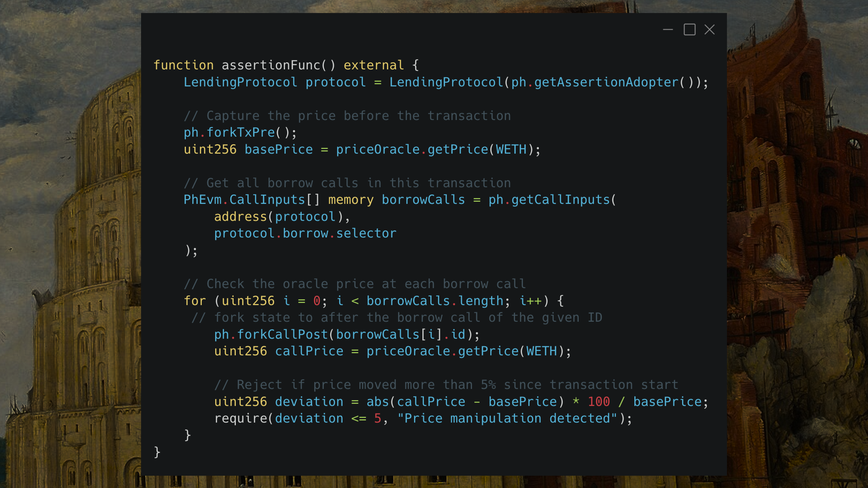
Task: Click protocol.borrow.selector argument
Action: [305, 233]
